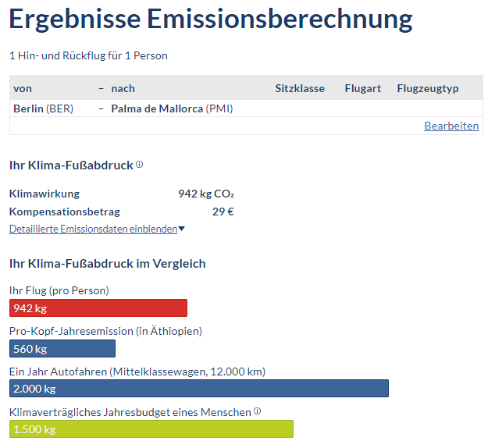Screen dimensions: 495x448
Task: Select the green 1.500 kg budget bar
Action: click(x=151, y=429)
